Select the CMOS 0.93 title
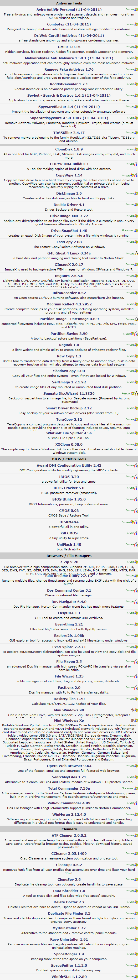138x980 pixels. (69, 510)
